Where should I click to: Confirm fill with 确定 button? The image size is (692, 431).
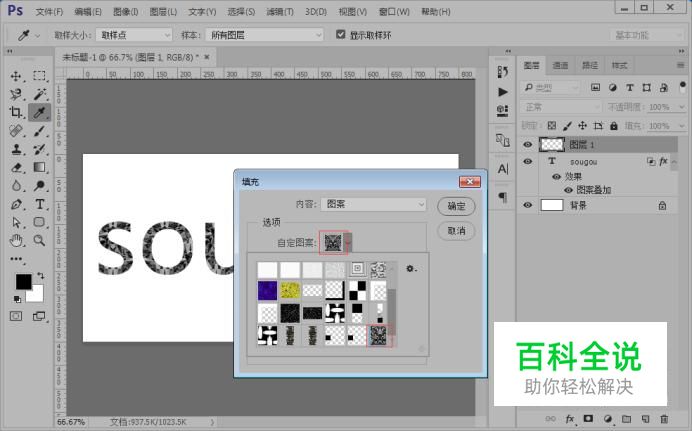click(456, 206)
